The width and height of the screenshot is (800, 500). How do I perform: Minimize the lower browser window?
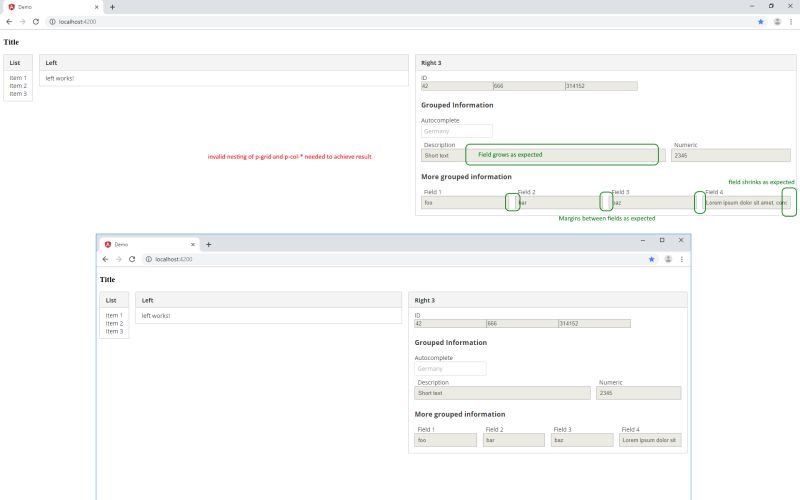click(x=643, y=240)
